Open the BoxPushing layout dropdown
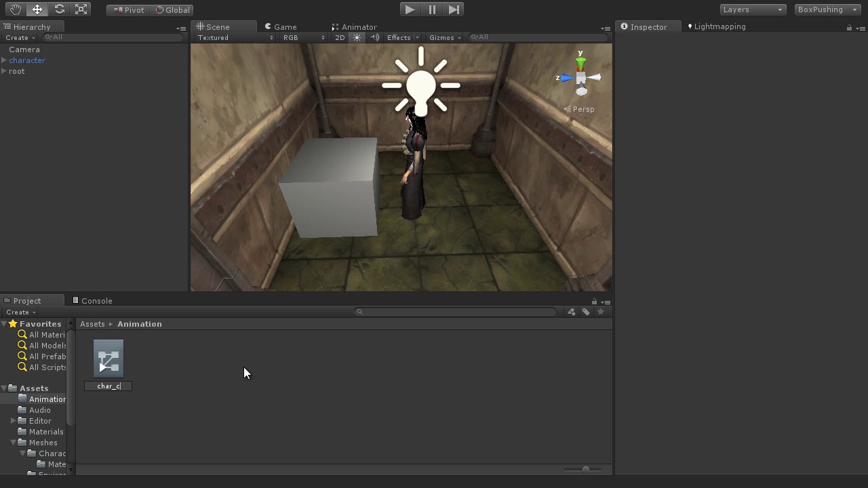 point(827,9)
